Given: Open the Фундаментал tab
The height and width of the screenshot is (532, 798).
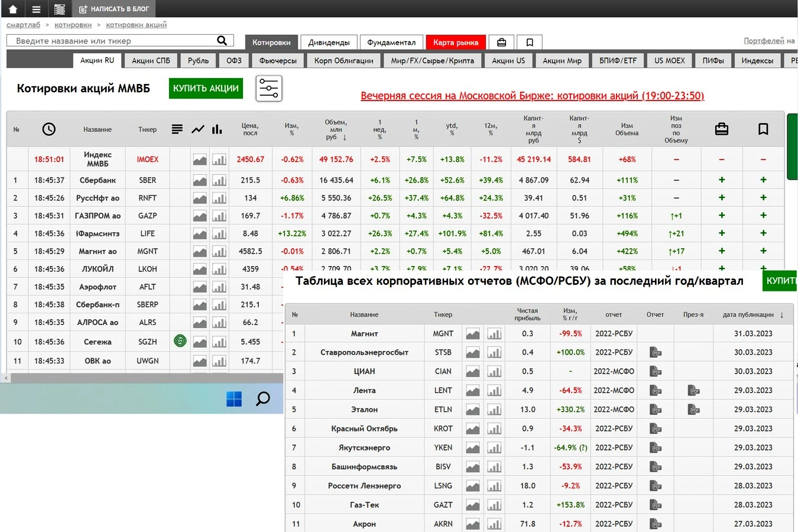Looking at the screenshot, I should click(x=391, y=43).
